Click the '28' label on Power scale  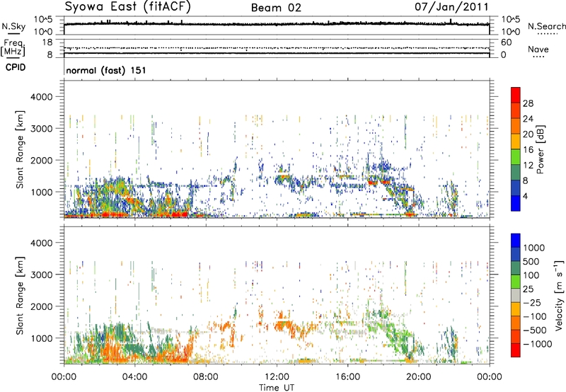[528, 103]
